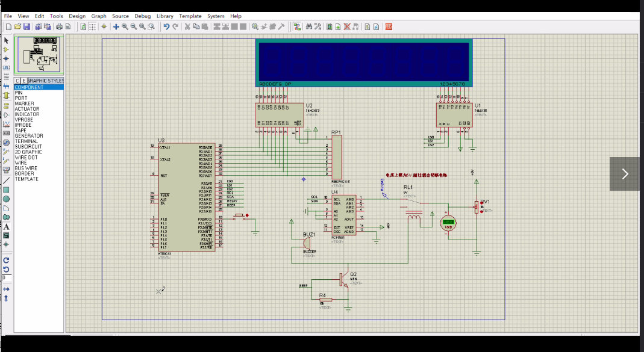
Task: Click the AT89C51 microcontroller U3 component
Action: point(187,197)
